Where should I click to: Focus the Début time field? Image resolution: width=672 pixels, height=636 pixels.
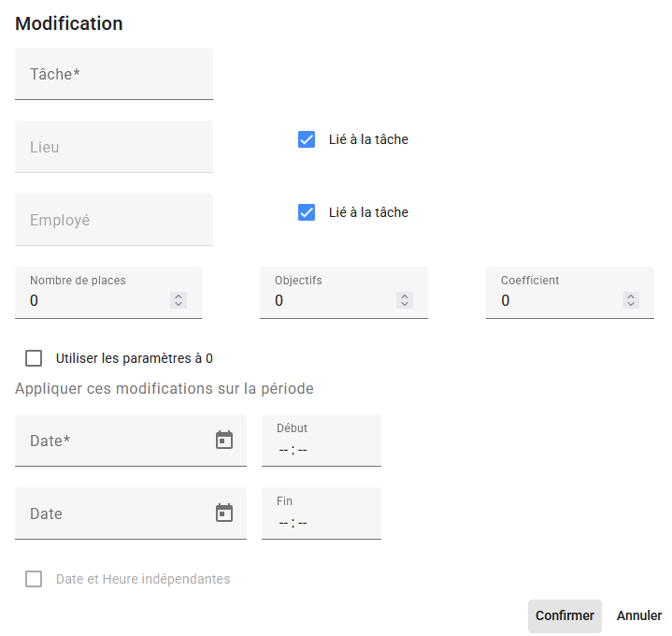pyautogui.click(x=321, y=449)
